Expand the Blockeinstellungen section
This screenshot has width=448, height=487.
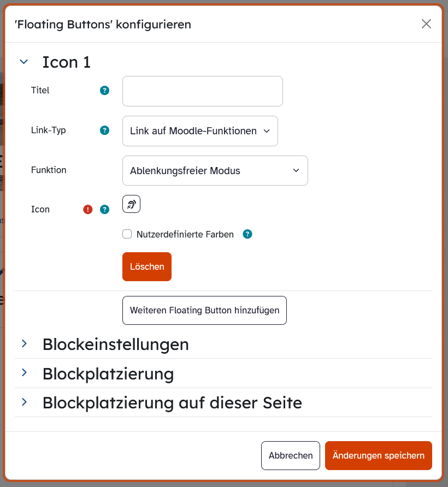[x=23, y=343]
